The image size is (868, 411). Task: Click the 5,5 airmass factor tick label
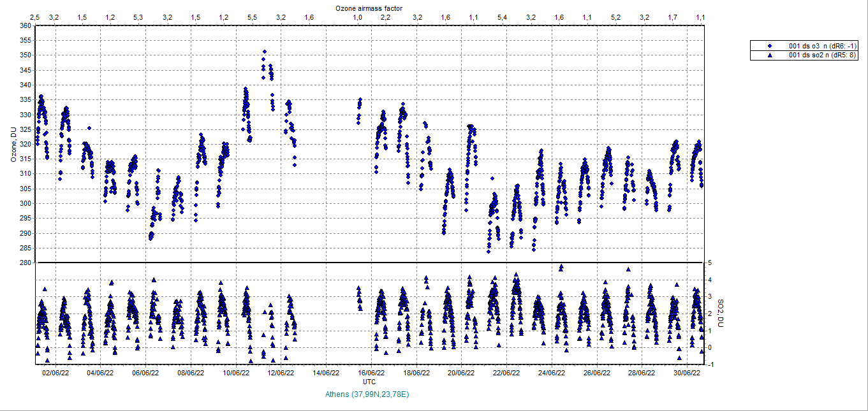[x=252, y=17]
